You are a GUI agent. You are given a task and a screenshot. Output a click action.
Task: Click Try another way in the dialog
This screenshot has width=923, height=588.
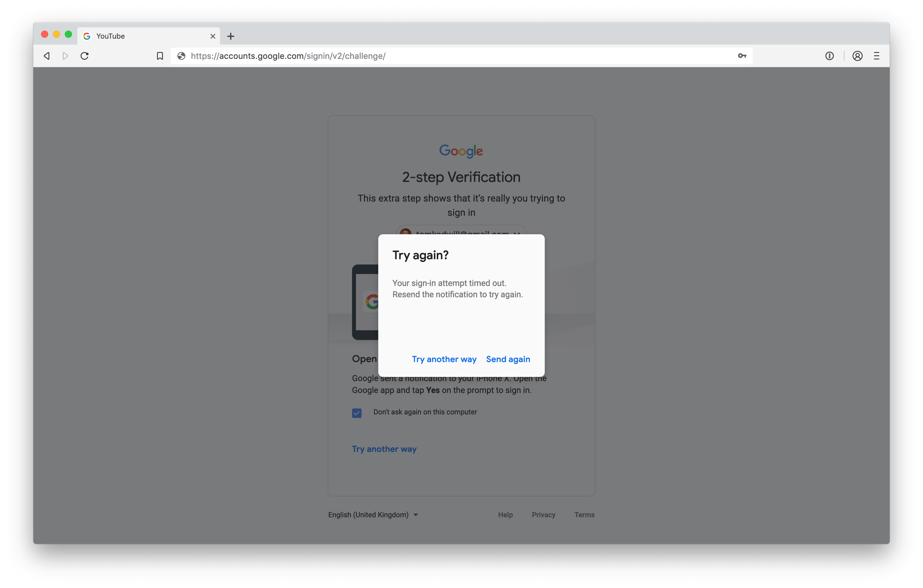(x=444, y=359)
